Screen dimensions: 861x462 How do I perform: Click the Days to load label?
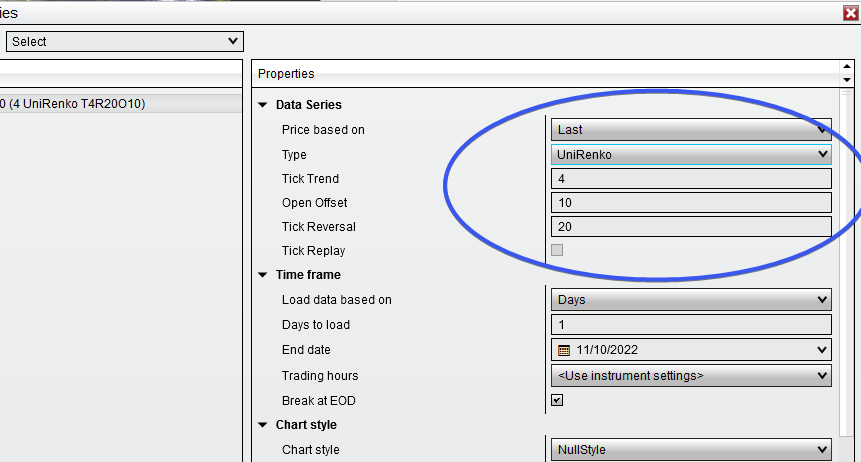point(316,325)
